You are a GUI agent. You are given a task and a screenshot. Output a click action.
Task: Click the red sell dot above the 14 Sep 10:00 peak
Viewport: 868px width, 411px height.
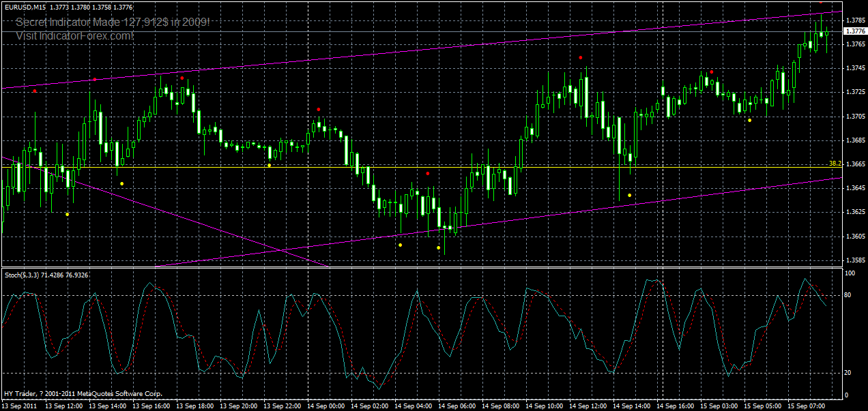pyautogui.click(x=581, y=57)
